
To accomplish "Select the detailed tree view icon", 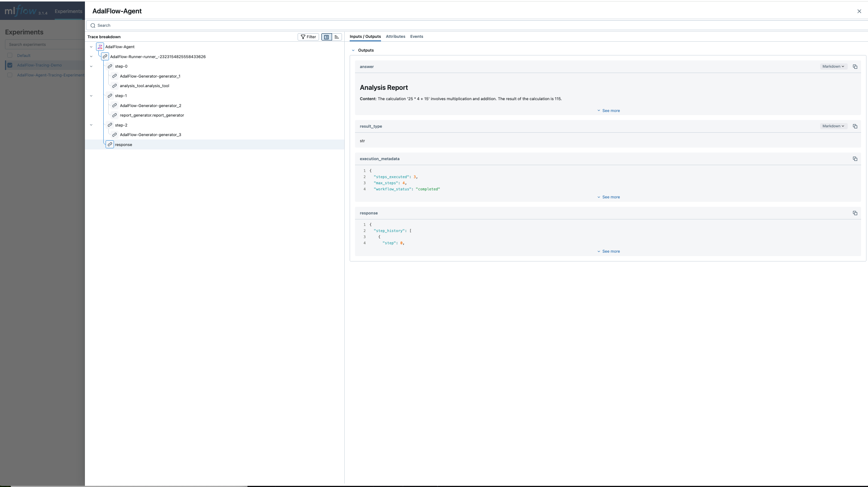I will click(326, 37).
